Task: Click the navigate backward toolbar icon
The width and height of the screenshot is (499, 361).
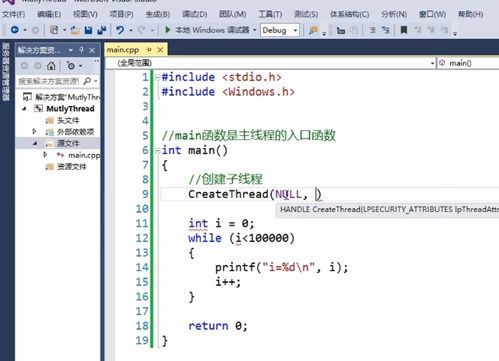Action: [x=15, y=30]
